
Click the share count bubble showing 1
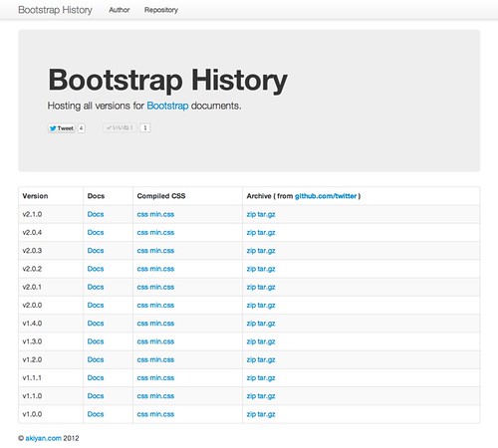point(145,127)
